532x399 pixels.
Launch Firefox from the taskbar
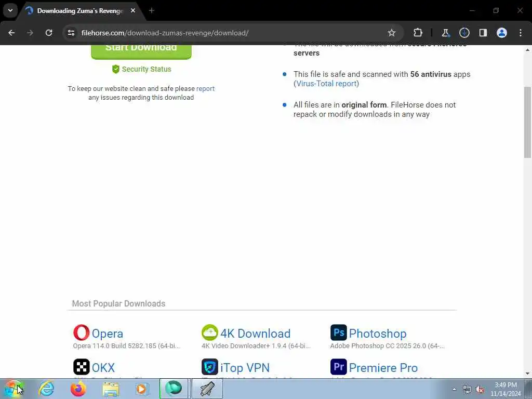tap(78, 389)
